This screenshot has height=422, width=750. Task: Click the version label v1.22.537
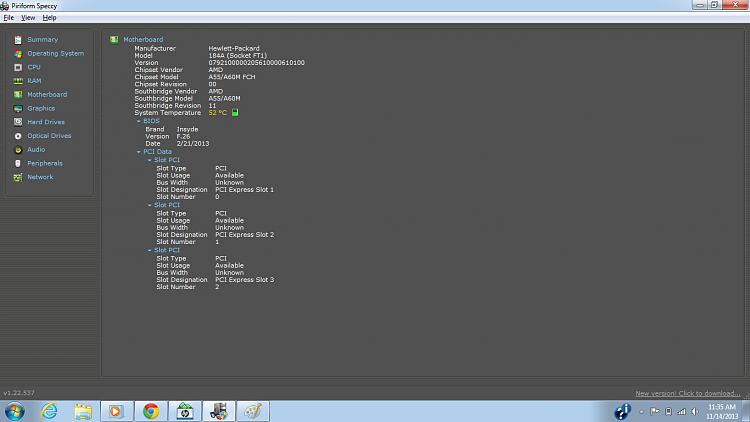[x=19, y=393]
